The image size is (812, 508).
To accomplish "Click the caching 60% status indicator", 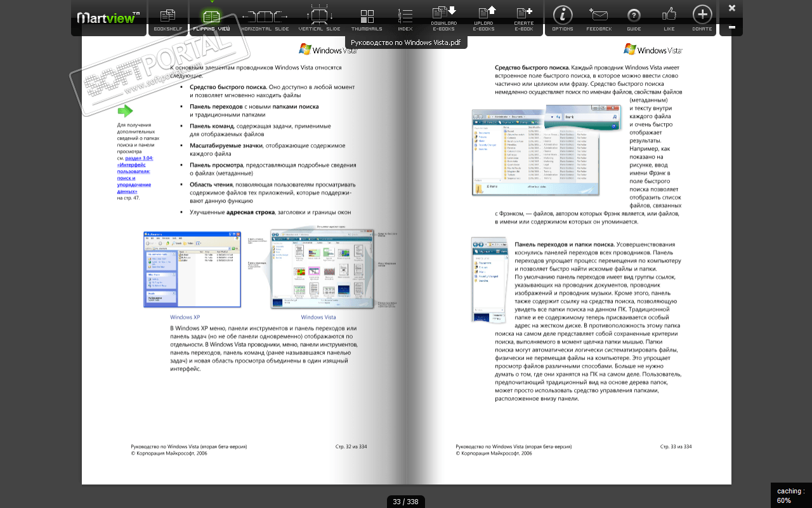I will [791, 496].
